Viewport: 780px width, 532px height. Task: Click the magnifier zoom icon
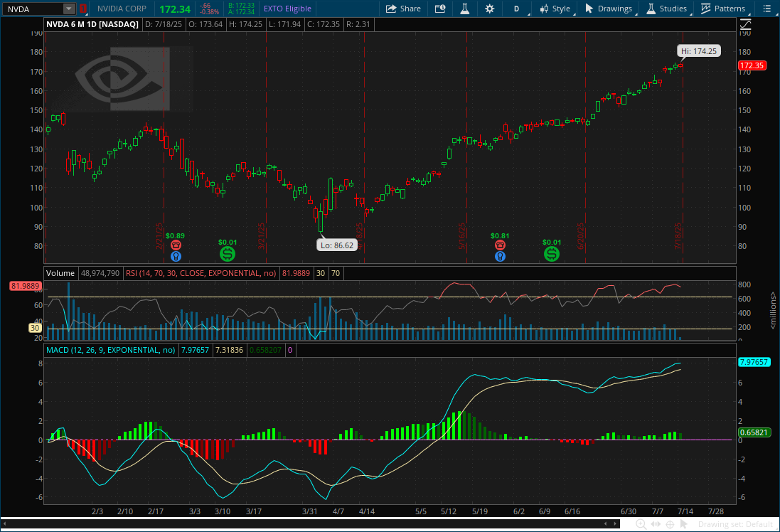641,524
